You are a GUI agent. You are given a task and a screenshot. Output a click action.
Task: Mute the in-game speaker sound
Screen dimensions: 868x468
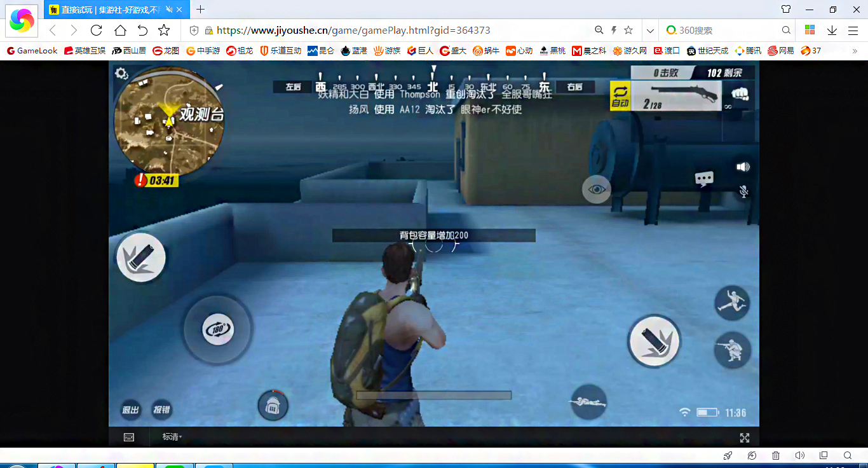(x=743, y=167)
